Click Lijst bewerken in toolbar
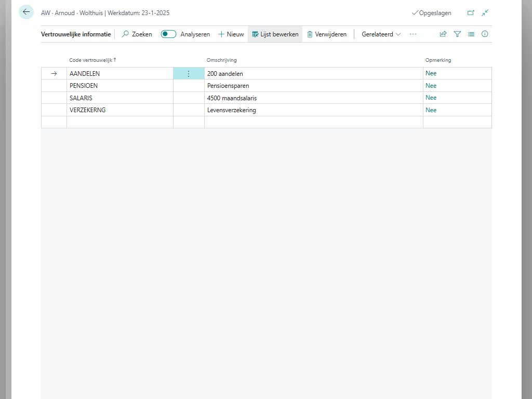 (x=275, y=34)
